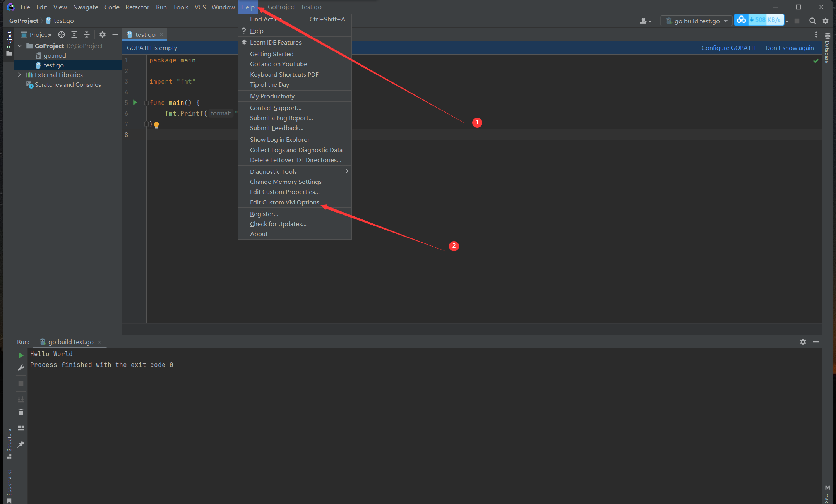The image size is (836, 504).
Task: Open IDE settings gear in top toolbar
Action: [826, 21]
